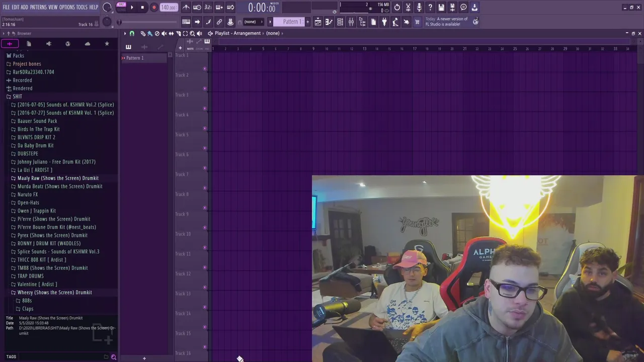This screenshot has height=362, width=644.
Task: Toggle the metronome icon
Action: coord(186,8)
